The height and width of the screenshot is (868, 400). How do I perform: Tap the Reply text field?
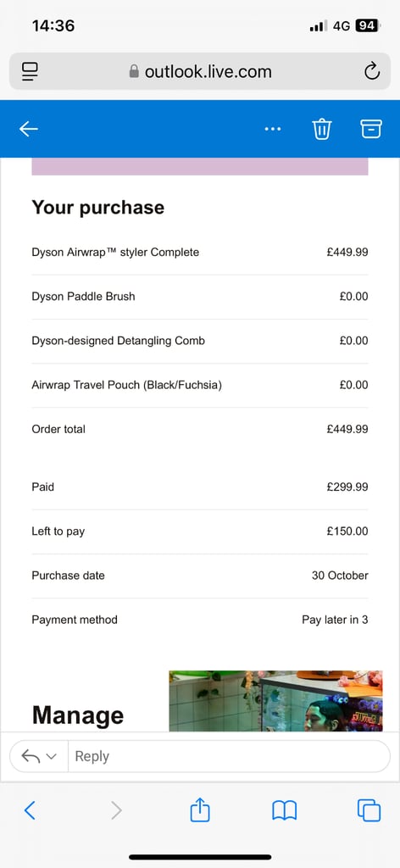[229, 756]
